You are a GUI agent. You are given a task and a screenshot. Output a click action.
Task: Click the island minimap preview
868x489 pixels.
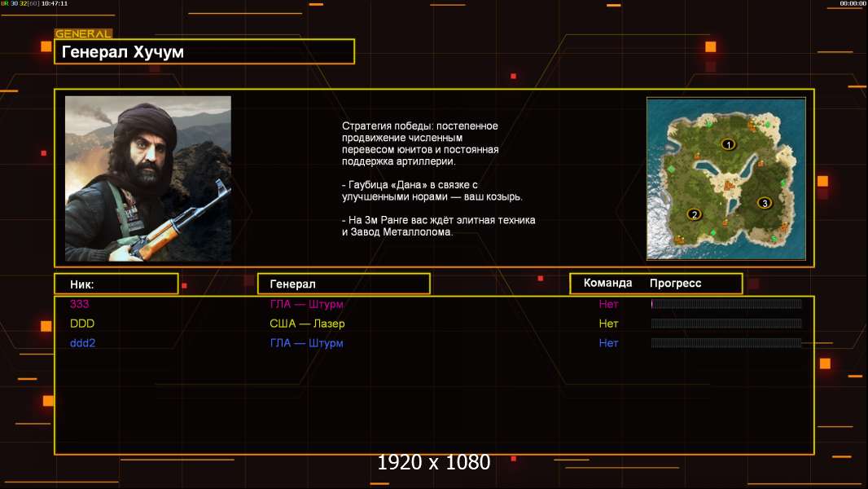pyautogui.click(x=726, y=178)
